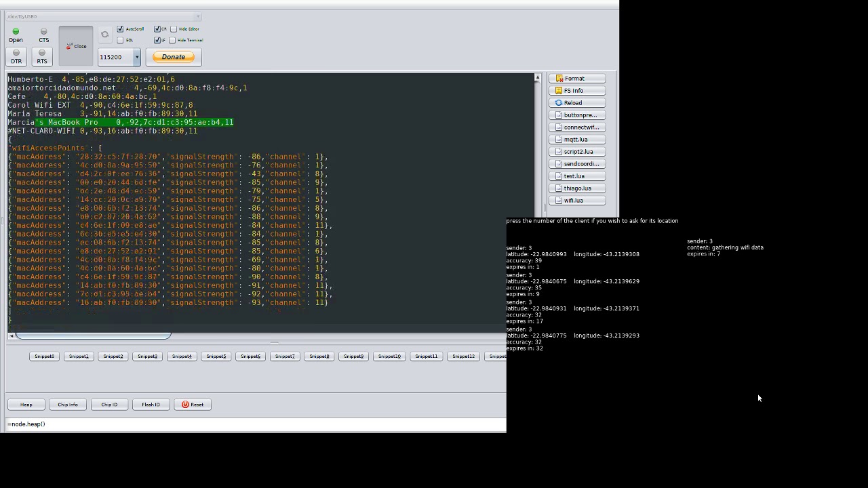Run the Snippet11 button
Viewport: 868px width, 488px height.
pos(427,357)
